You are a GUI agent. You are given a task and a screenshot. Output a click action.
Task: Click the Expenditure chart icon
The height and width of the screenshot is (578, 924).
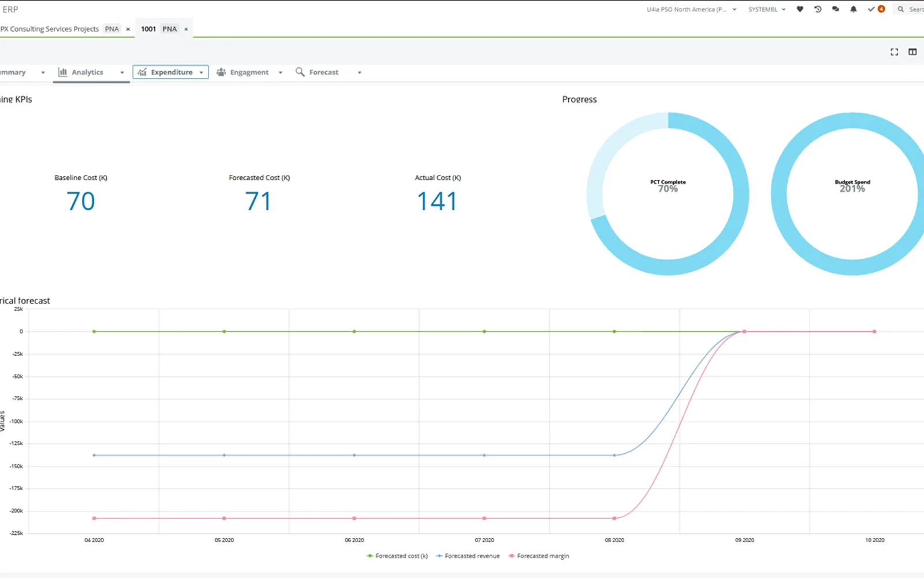pyautogui.click(x=142, y=72)
